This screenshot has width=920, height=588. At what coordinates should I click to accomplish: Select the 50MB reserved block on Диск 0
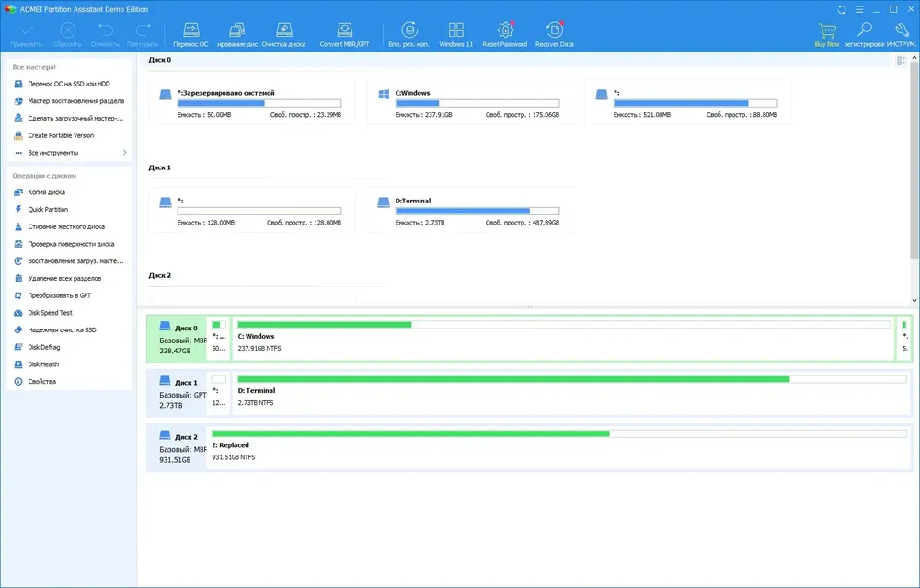point(219,340)
